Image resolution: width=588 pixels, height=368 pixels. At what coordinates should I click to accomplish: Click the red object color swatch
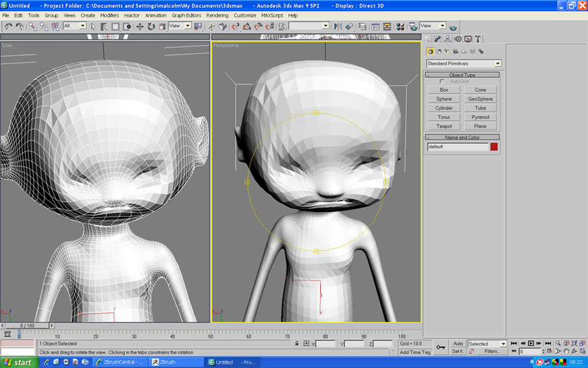(494, 147)
